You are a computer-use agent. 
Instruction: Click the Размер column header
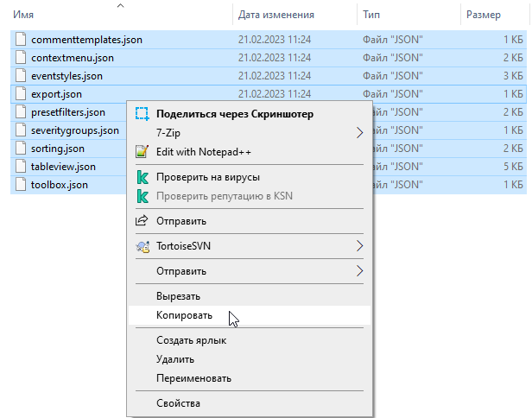[483, 15]
